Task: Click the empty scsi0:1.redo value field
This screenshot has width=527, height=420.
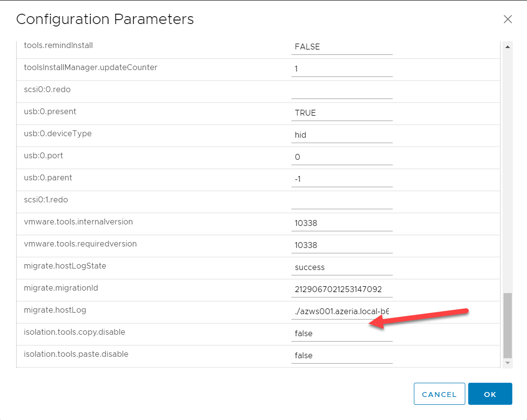Action: click(342, 201)
